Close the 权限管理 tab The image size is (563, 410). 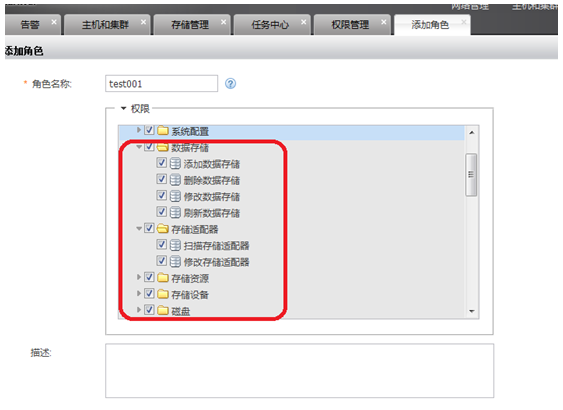(x=383, y=22)
